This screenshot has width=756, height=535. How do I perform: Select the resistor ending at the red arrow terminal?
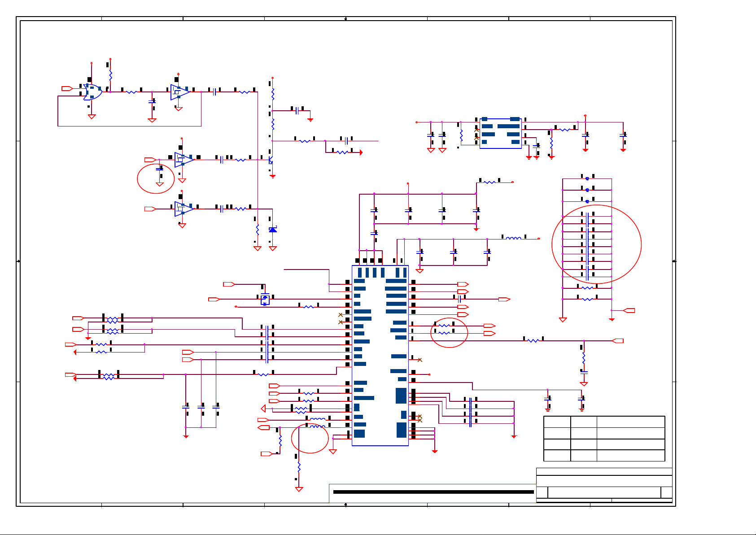click(342, 152)
